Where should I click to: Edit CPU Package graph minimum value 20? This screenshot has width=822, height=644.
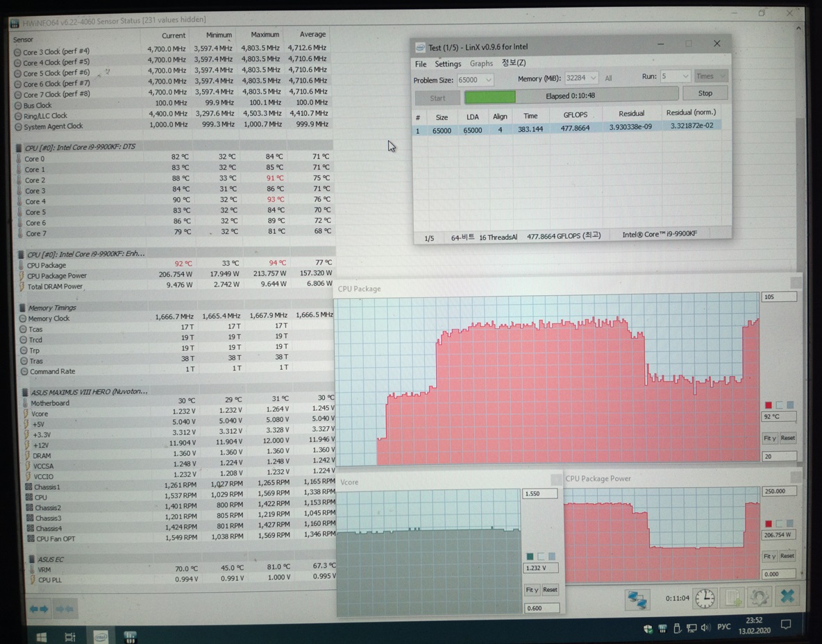(779, 457)
